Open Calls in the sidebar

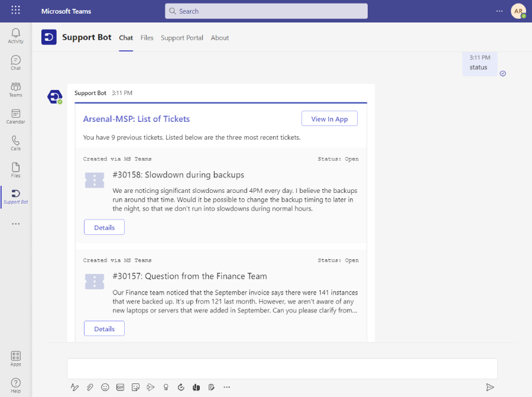coord(15,143)
